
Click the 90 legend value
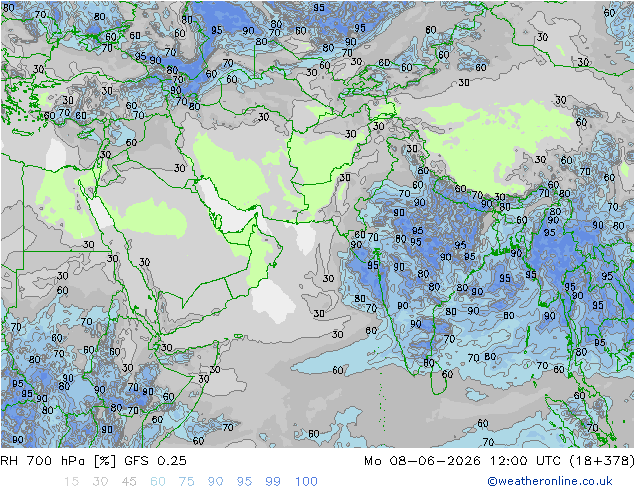(x=215, y=482)
